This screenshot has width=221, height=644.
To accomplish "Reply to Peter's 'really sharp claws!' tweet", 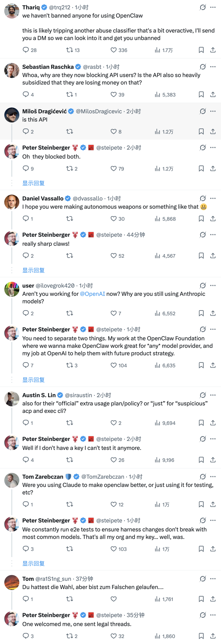I will pos(26,256).
